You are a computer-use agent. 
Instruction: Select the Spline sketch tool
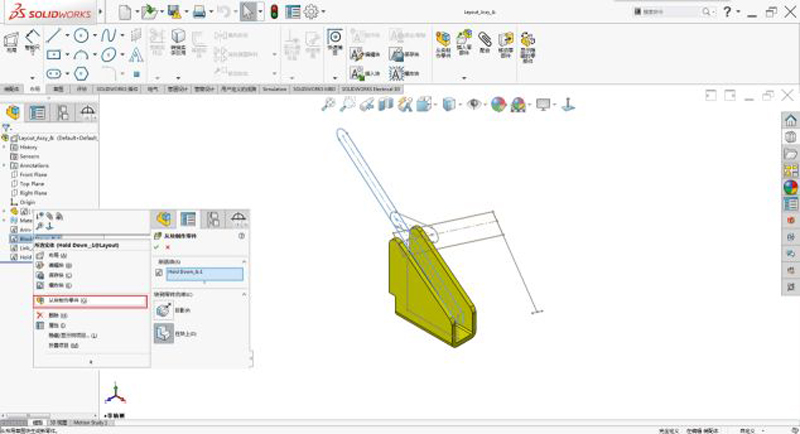tap(108, 35)
